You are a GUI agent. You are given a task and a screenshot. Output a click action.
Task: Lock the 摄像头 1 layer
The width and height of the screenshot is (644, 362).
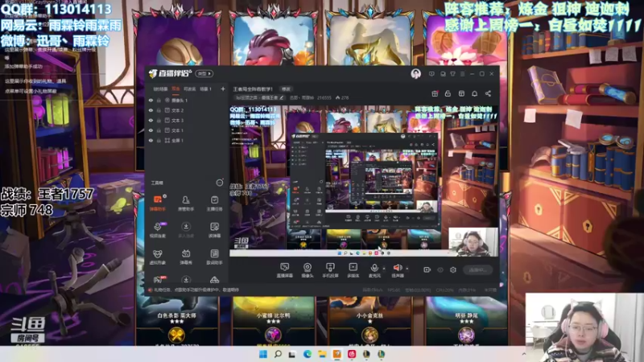(x=159, y=100)
